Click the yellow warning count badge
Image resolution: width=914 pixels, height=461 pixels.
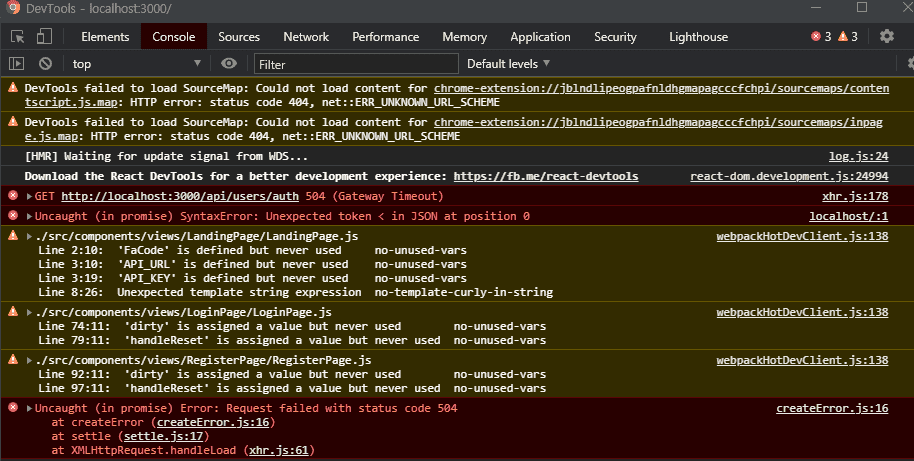click(848, 37)
